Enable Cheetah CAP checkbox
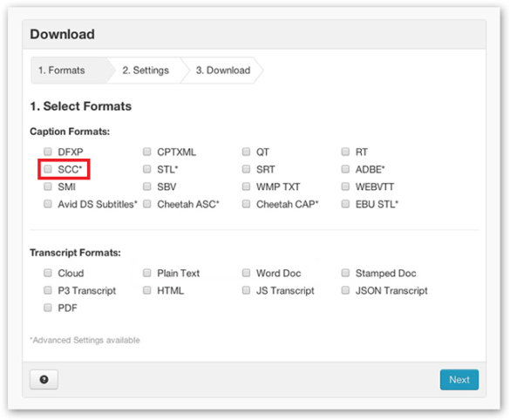Image resolution: width=510 pixels, height=420 pixels. 246,204
